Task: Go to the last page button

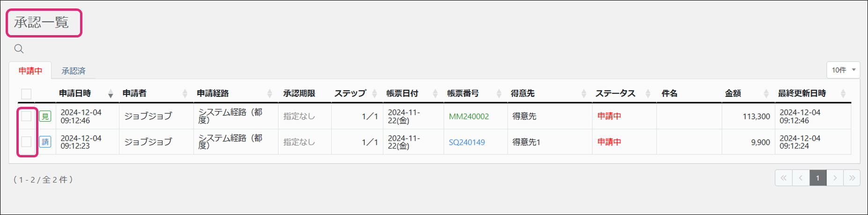Action: click(852, 178)
